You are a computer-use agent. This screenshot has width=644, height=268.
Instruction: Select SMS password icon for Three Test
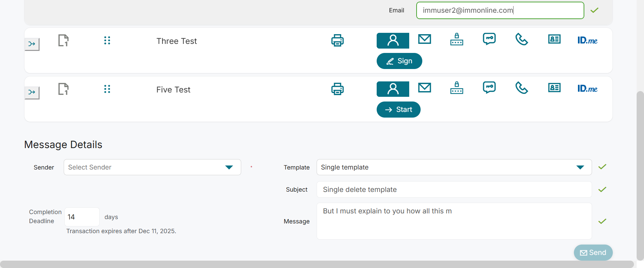(x=489, y=39)
